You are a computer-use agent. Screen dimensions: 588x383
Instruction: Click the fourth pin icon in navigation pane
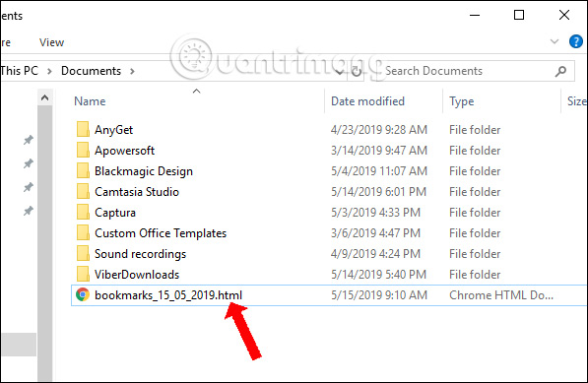click(29, 211)
